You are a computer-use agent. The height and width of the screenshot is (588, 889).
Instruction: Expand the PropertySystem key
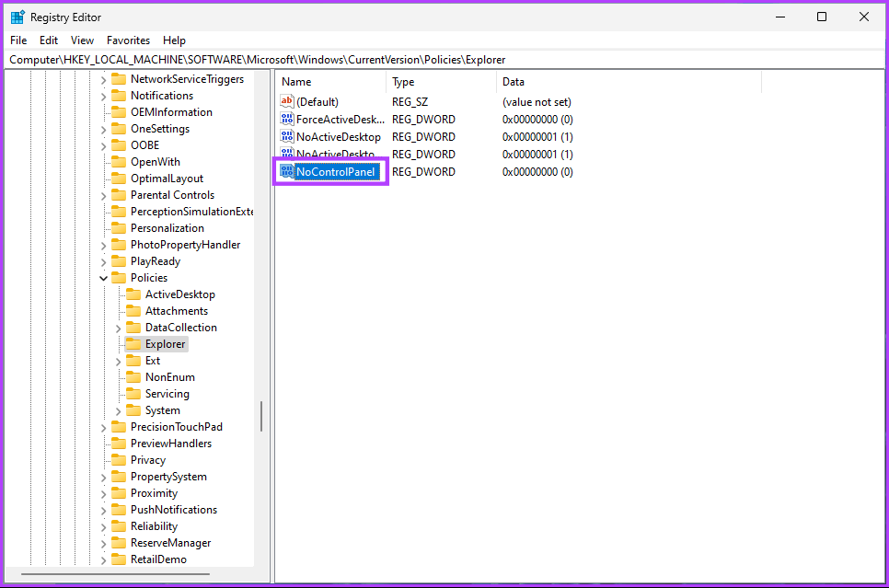coord(103,478)
